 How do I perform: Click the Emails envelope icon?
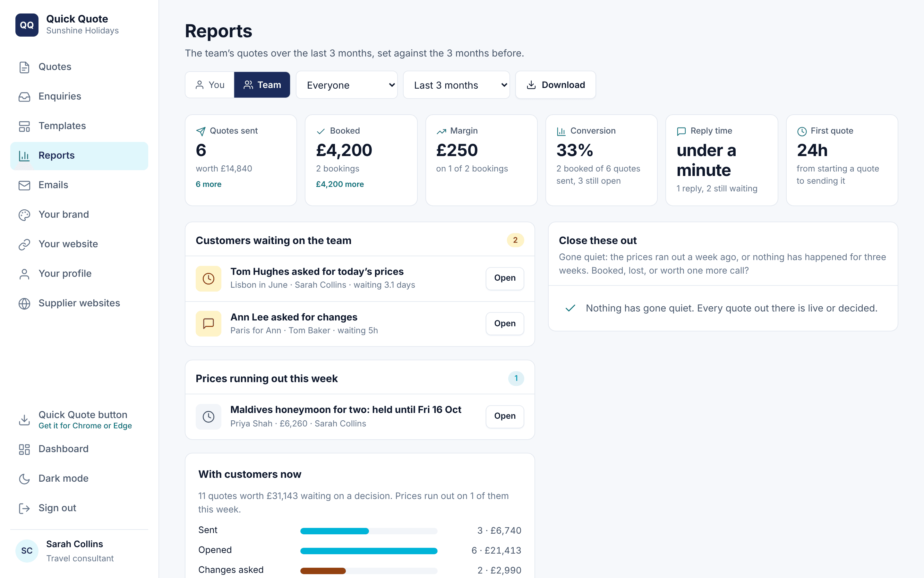click(x=24, y=185)
